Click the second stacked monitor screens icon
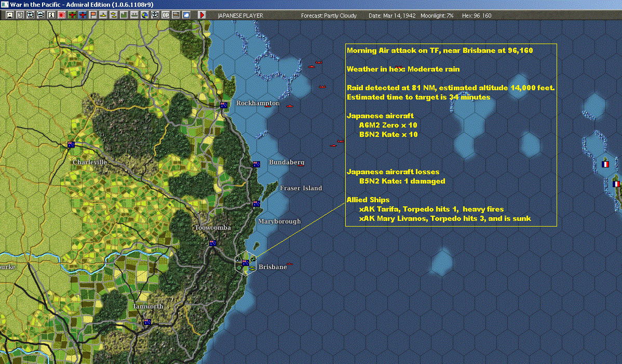Viewport: 622px width, 364px height. pyautogui.click(x=40, y=15)
